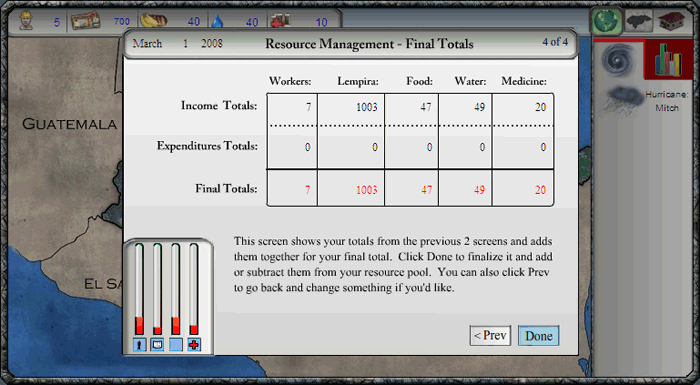700x385 pixels.
Task: Click the Workers column header
Action: pyautogui.click(x=290, y=81)
